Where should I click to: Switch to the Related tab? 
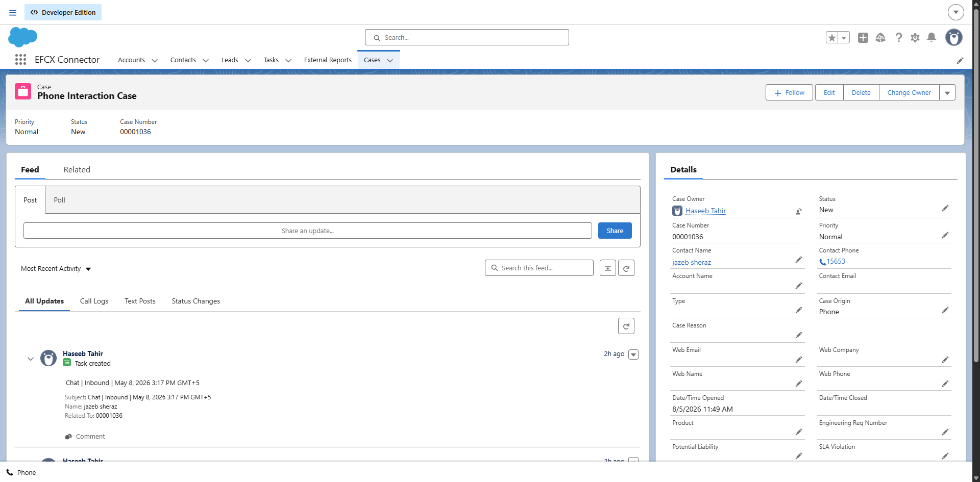tap(77, 170)
